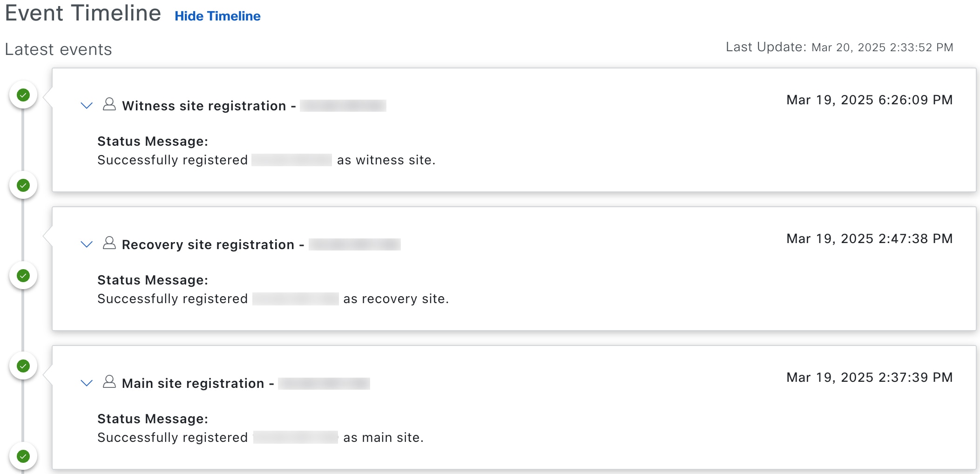Collapse the Main site registration event
This screenshot has height=474, width=980.
87,383
